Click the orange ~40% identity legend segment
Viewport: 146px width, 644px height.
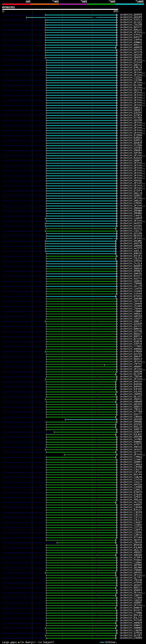pyautogui.click(x=45, y=4)
